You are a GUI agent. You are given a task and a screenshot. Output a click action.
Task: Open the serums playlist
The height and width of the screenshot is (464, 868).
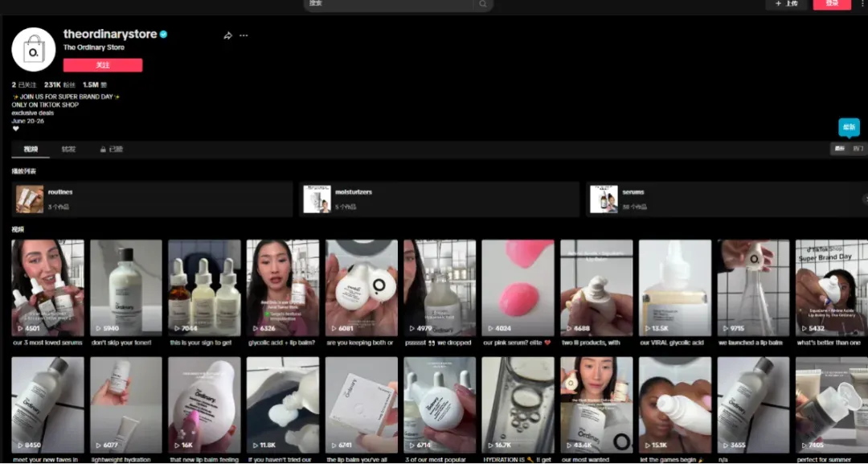coord(727,199)
